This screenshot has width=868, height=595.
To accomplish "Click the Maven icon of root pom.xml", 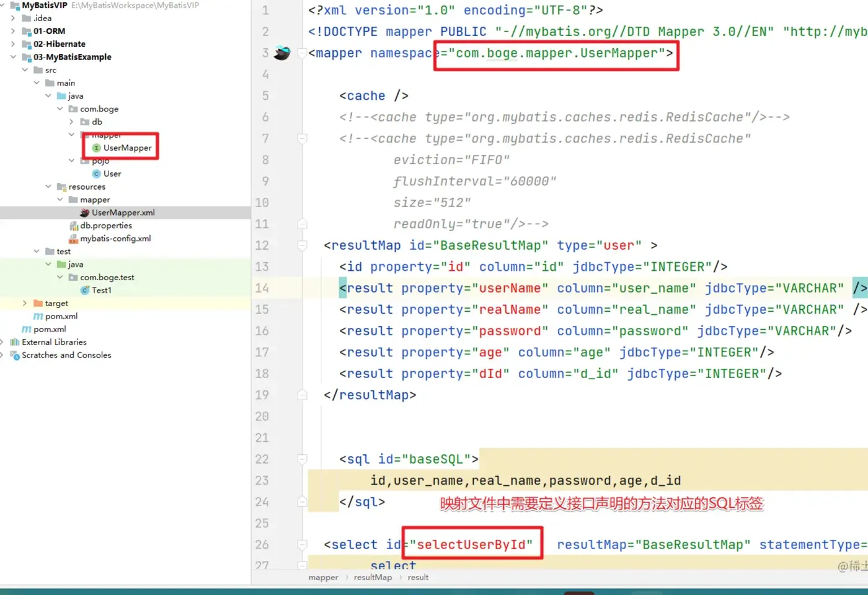I will tap(27, 330).
